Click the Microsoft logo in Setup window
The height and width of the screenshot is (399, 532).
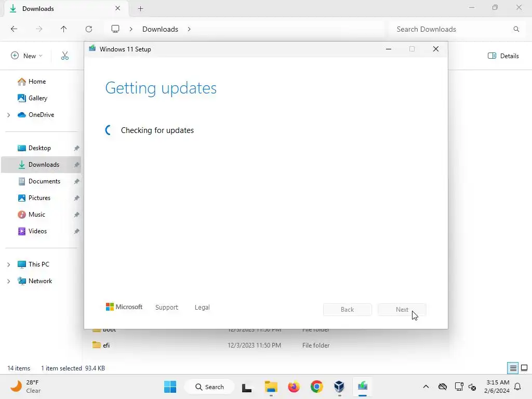[124, 307]
